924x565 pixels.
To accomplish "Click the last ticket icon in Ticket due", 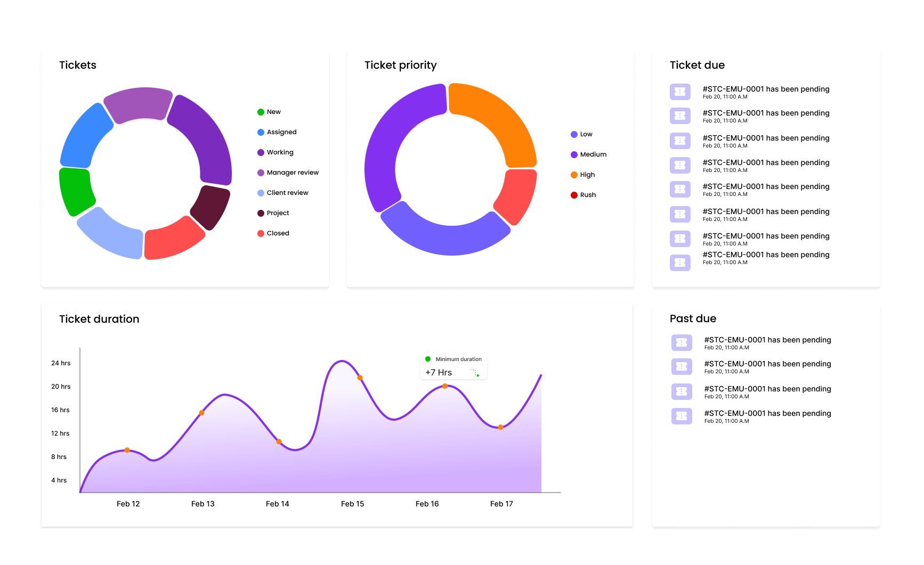I will click(x=679, y=263).
